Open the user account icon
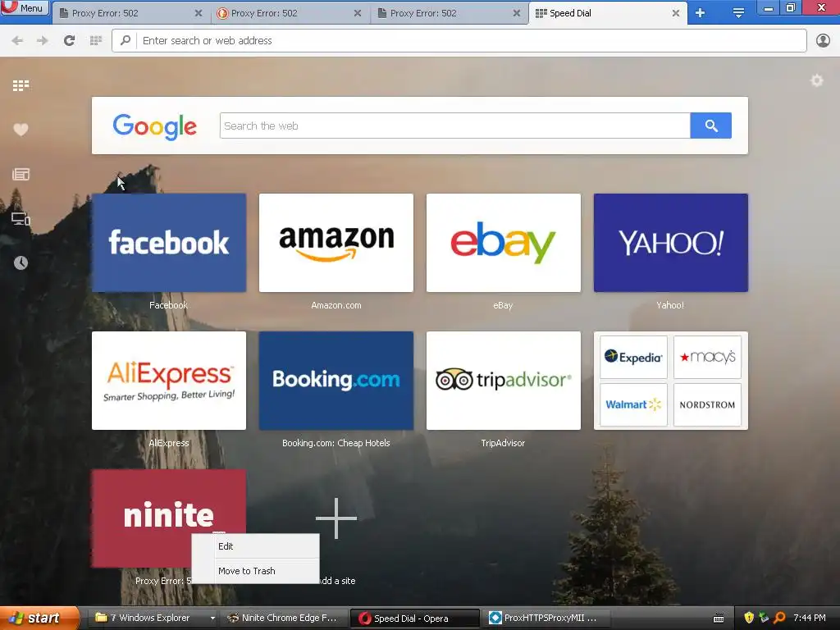Viewport: 840px width, 630px height. click(823, 41)
